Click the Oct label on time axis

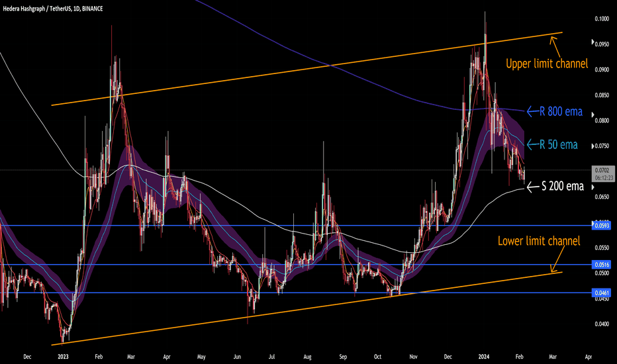(x=377, y=357)
